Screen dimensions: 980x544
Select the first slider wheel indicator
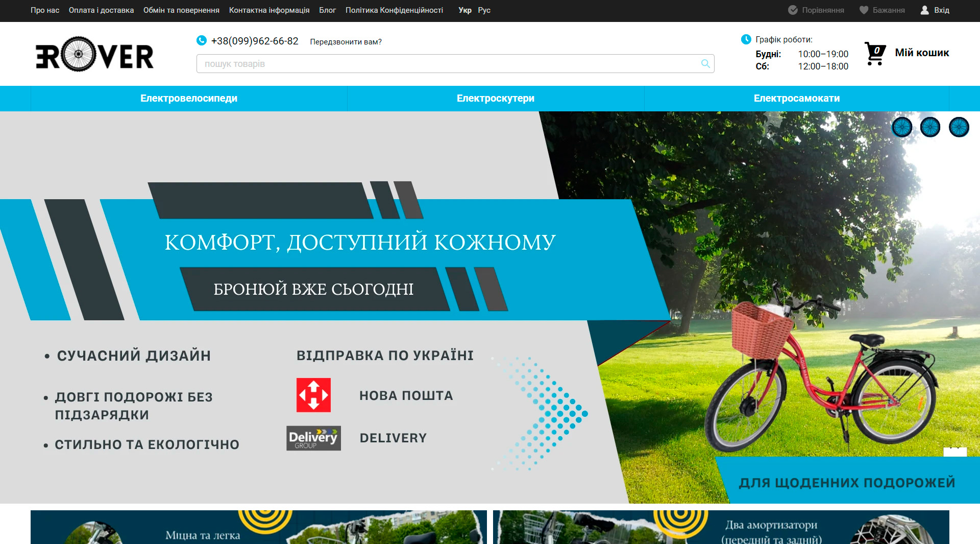(902, 127)
